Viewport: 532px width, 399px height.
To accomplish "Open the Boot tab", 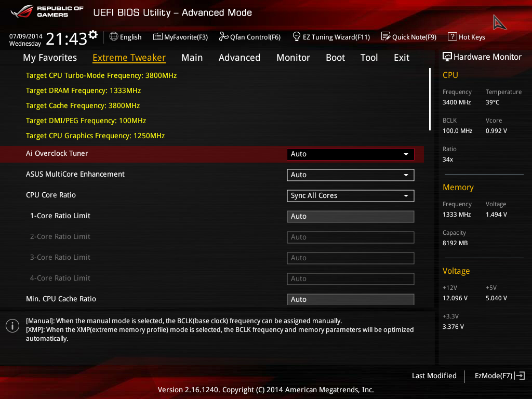I will 335,58.
